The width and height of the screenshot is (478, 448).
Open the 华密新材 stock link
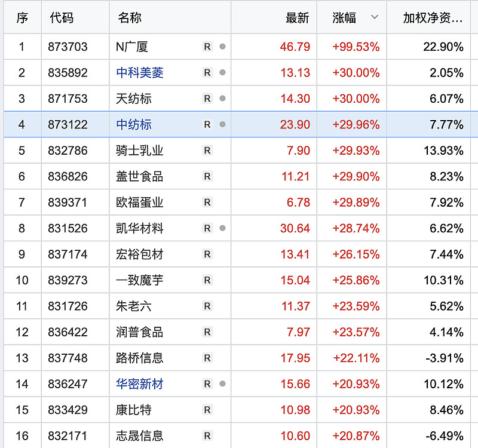[x=140, y=383]
